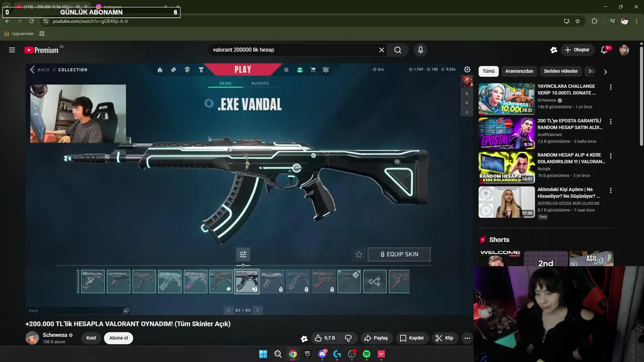Click the media control icon in Chrome toolbar

[612, 21]
